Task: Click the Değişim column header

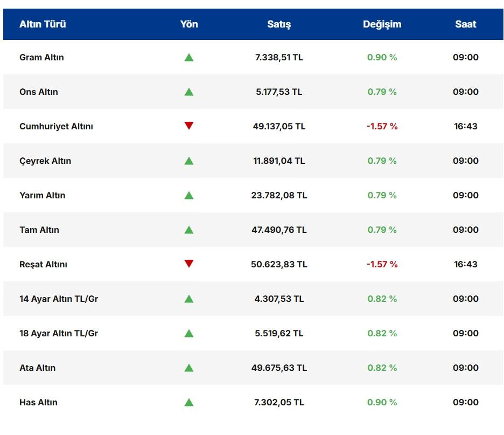Action: tap(382, 24)
